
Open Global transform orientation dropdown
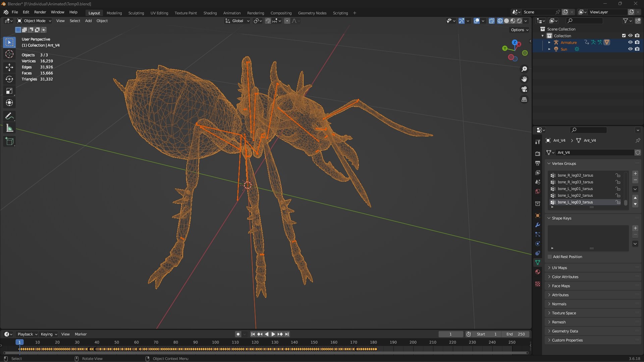tap(237, 21)
